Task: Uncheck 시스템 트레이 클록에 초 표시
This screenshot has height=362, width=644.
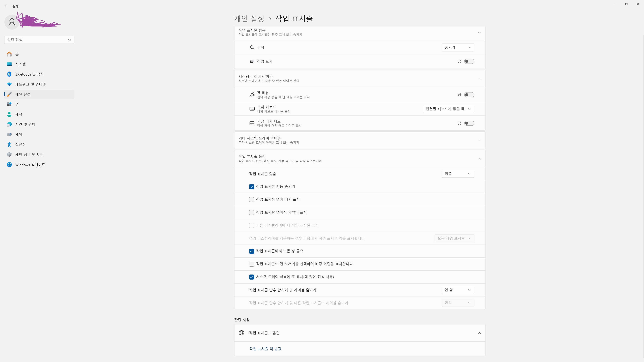Action: pyautogui.click(x=252, y=277)
